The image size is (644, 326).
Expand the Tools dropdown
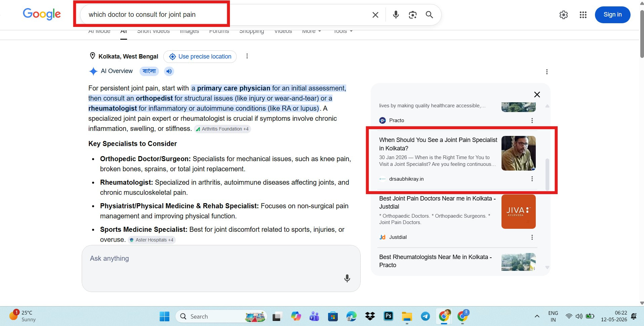343,31
